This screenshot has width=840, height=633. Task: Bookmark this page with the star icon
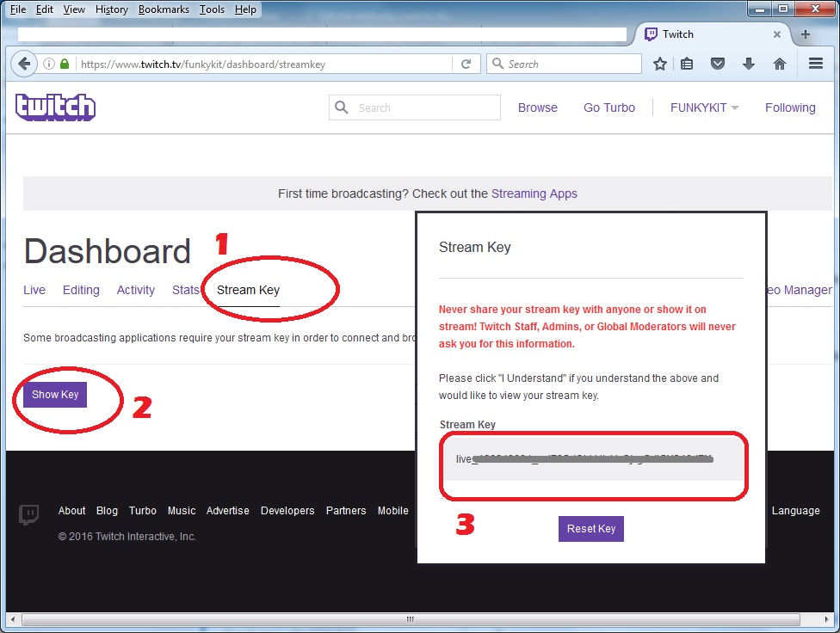[660, 65]
